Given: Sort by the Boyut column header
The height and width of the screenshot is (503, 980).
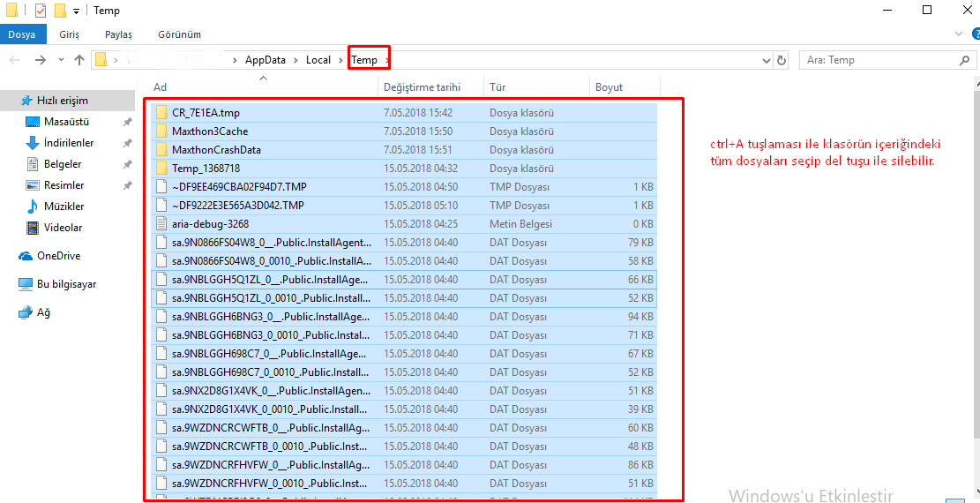Looking at the screenshot, I should tap(625, 87).
